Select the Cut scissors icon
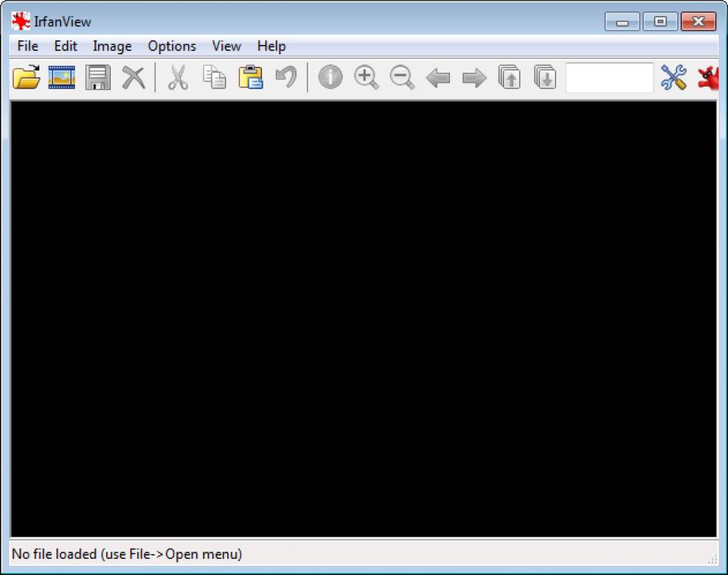Image resolution: width=728 pixels, height=575 pixels. point(178,77)
